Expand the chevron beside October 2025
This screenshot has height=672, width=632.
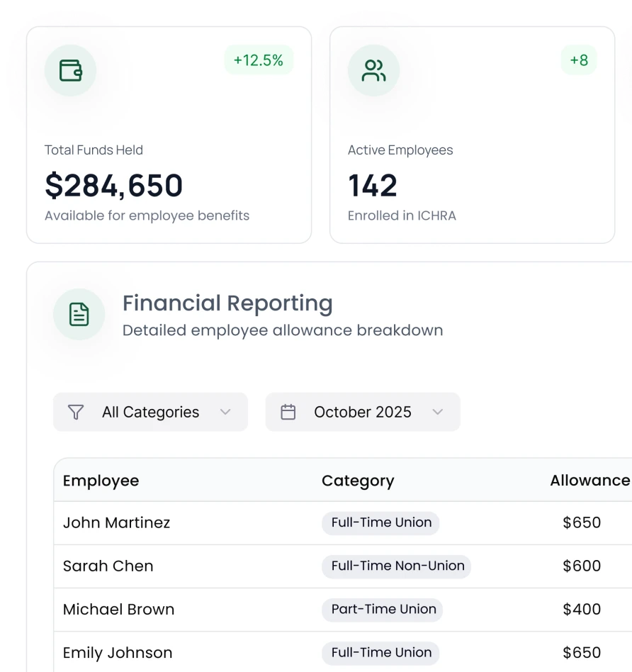(438, 412)
